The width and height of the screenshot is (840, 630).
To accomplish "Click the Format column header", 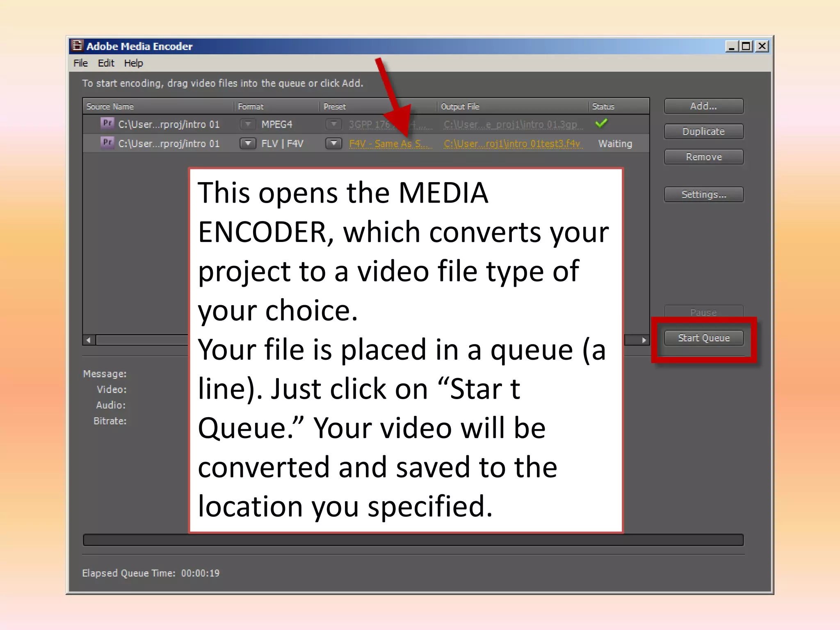I will pyautogui.click(x=277, y=106).
